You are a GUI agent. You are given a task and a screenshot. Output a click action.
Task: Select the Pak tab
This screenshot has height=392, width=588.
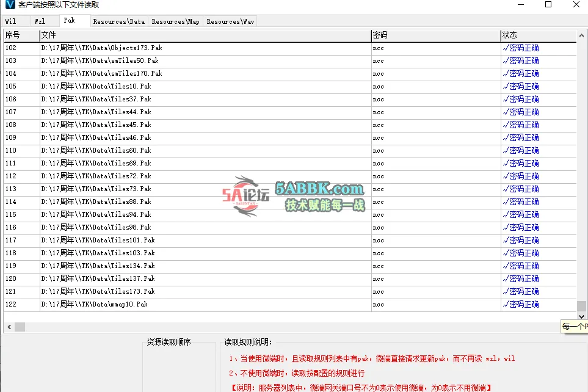[x=74, y=20]
